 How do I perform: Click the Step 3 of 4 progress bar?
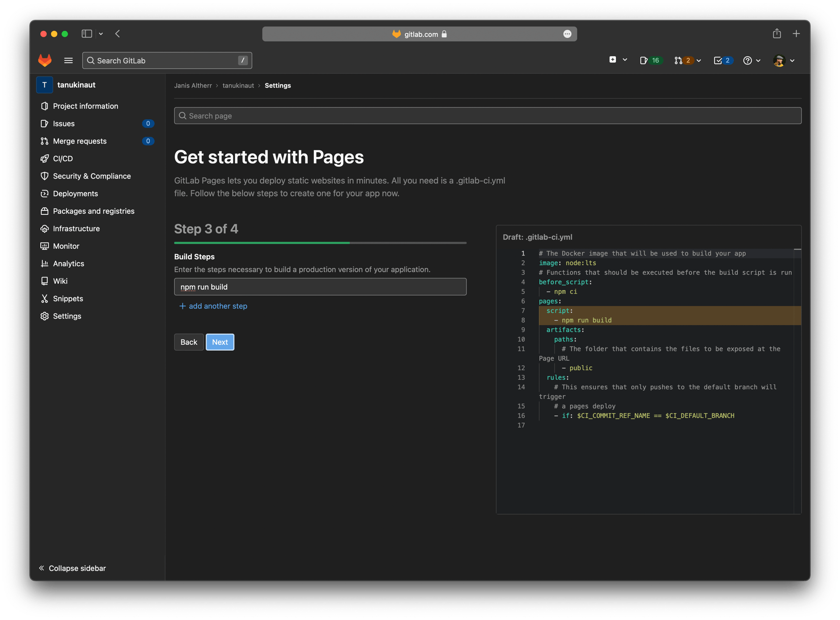pyautogui.click(x=320, y=243)
